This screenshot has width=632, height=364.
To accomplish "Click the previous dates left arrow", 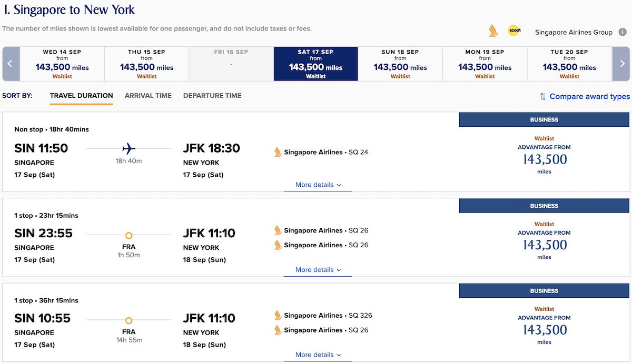I will coord(11,64).
